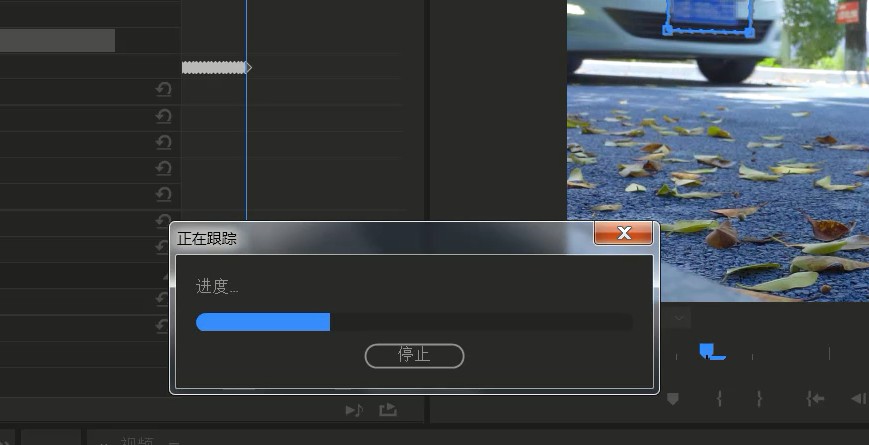The width and height of the screenshot is (869, 445).
Task: Switch to the 视频 tab at the bottom
Action: point(137,439)
